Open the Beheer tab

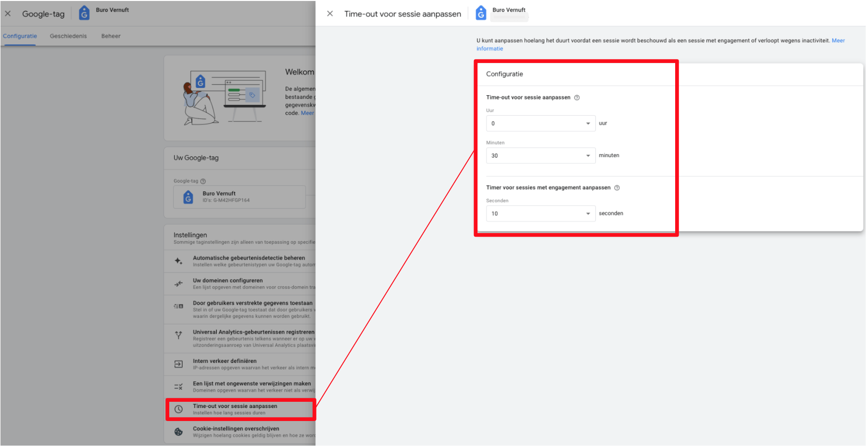[x=111, y=36]
